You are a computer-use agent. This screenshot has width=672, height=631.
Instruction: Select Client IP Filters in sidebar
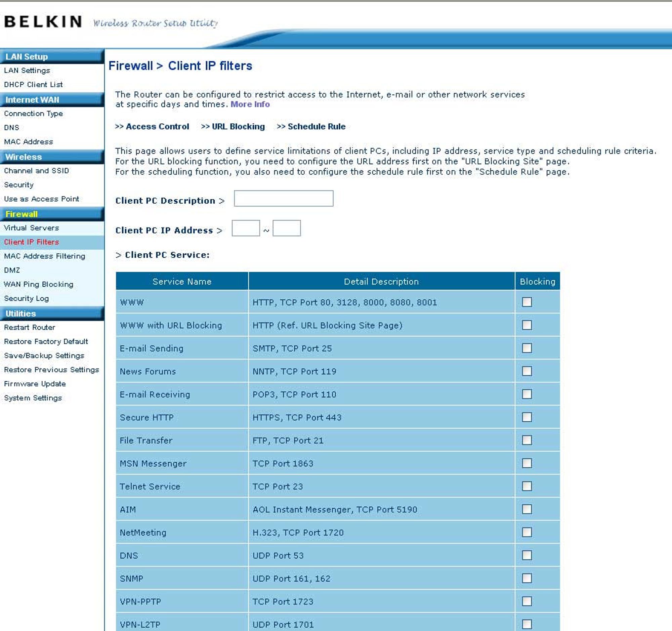click(x=32, y=242)
